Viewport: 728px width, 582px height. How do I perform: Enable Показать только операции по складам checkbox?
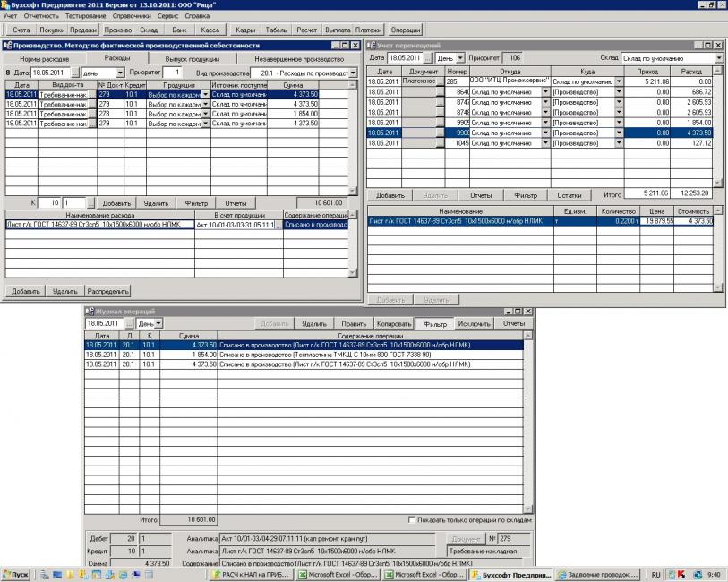click(412, 519)
